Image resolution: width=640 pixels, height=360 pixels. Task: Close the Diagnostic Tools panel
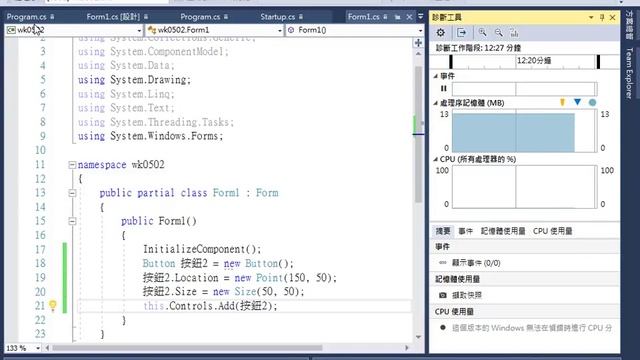(613, 17)
